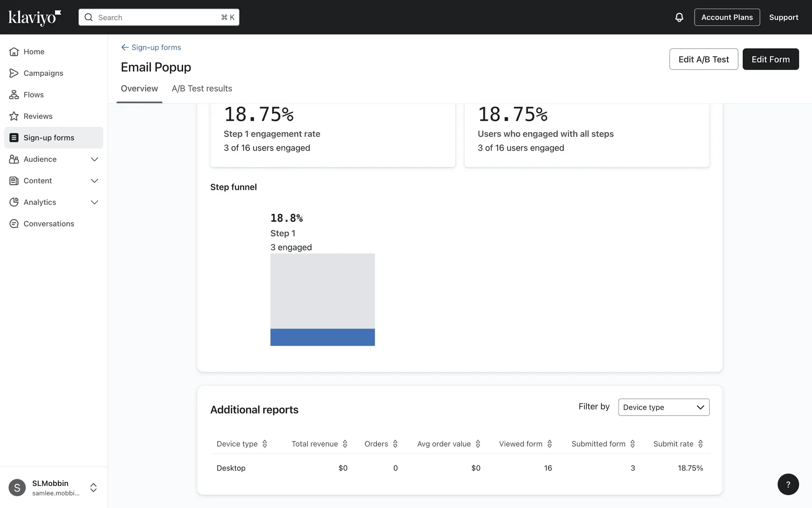Viewport: 812px width, 508px height.
Task: Open Flows using the flow icon
Action: pyautogui.click(x=14, y=95)
